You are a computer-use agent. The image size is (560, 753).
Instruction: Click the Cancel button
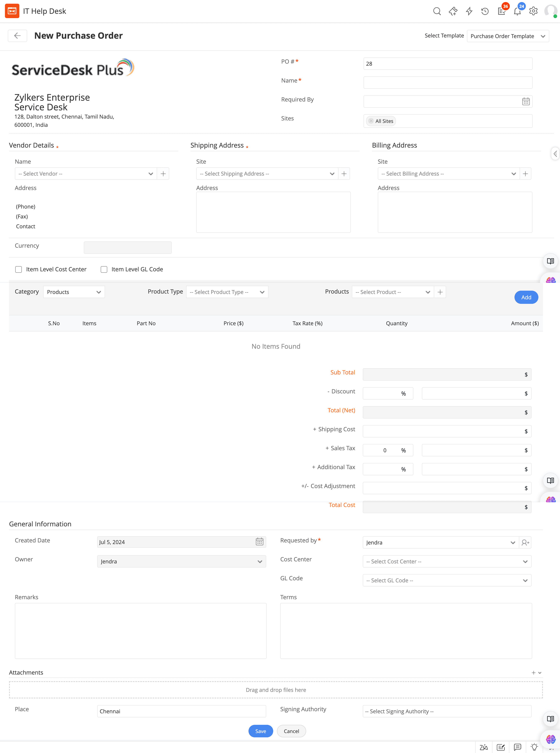[291, 731]
